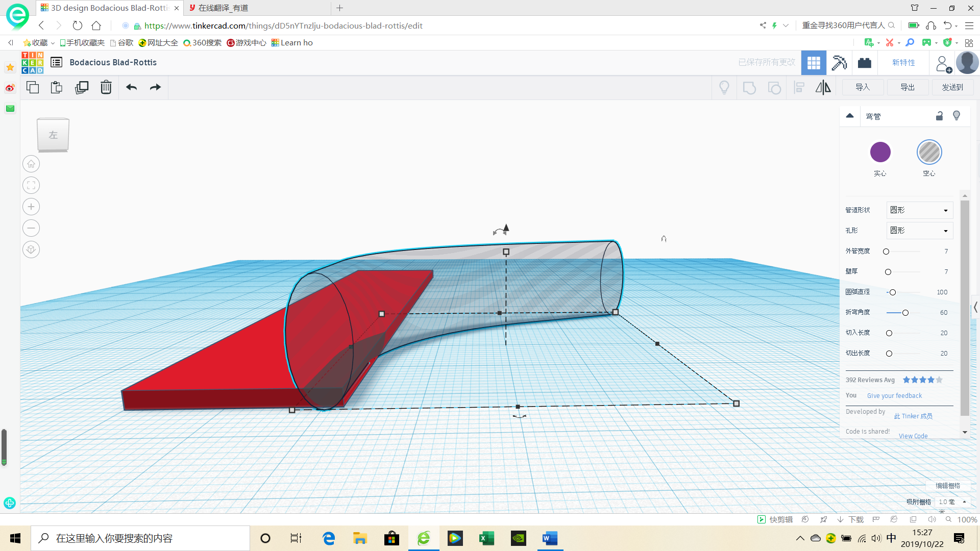Screen dimensions: 980x551
Task: Select the purple Solid color swatch
Action: point(880,152)
